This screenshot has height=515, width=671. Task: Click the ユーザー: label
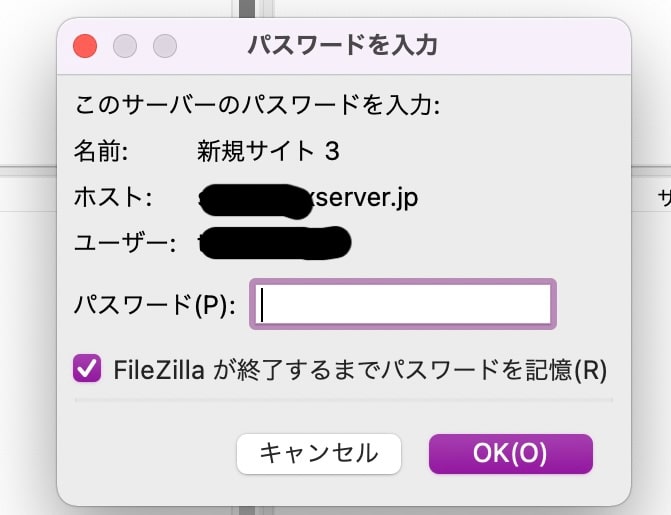click(125, 243)
